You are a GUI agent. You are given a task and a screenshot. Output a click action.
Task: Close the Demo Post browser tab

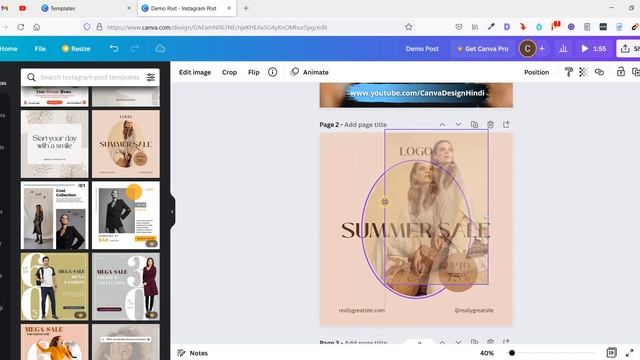coord(229,8)
